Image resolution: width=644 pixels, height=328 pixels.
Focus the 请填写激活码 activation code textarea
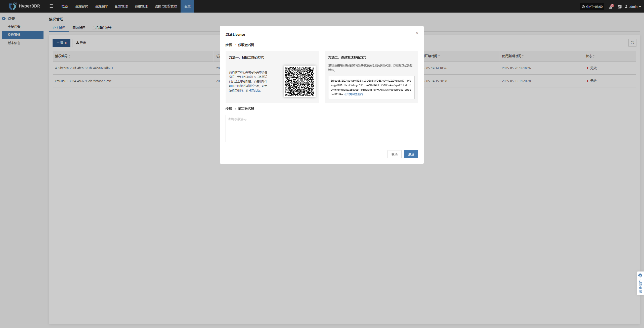tap(322, 128)
